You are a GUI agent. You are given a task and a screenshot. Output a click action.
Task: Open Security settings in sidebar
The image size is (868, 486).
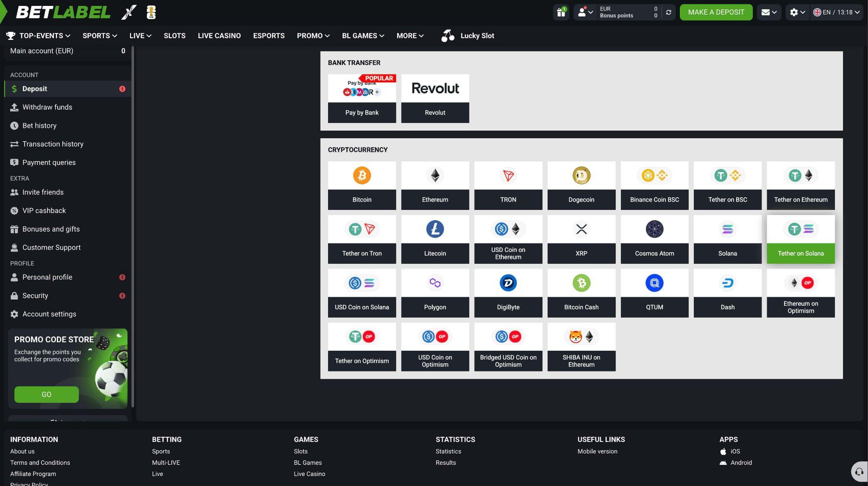click(x=68, y=296)
